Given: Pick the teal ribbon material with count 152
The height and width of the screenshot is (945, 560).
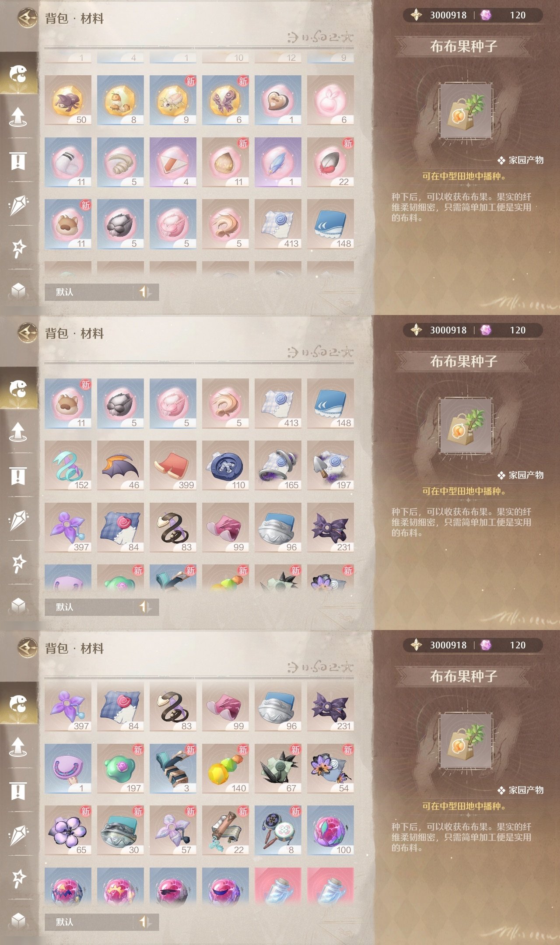Looking at the screenshot, I should pyautogui.click(x=68, y=465).
